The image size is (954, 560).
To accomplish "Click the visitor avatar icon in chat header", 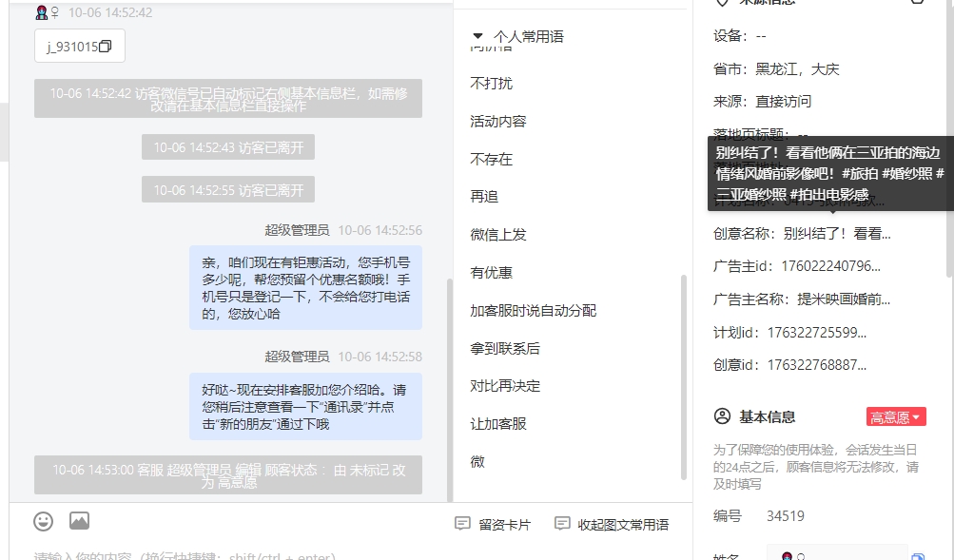I will pyautogui.click(x=41, y=12).
